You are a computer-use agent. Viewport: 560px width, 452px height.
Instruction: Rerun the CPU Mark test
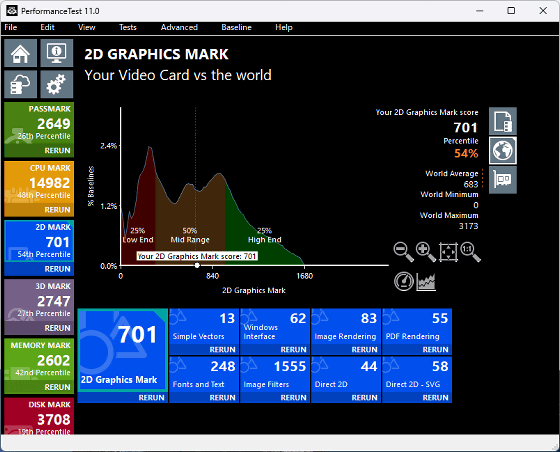[57, 210]
